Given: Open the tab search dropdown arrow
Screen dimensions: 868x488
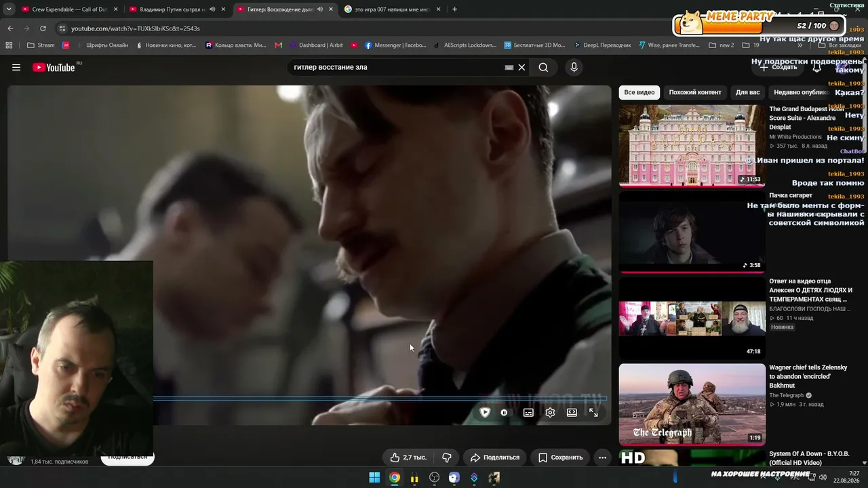Looking at the screenshot, I should tap(7, 9).
